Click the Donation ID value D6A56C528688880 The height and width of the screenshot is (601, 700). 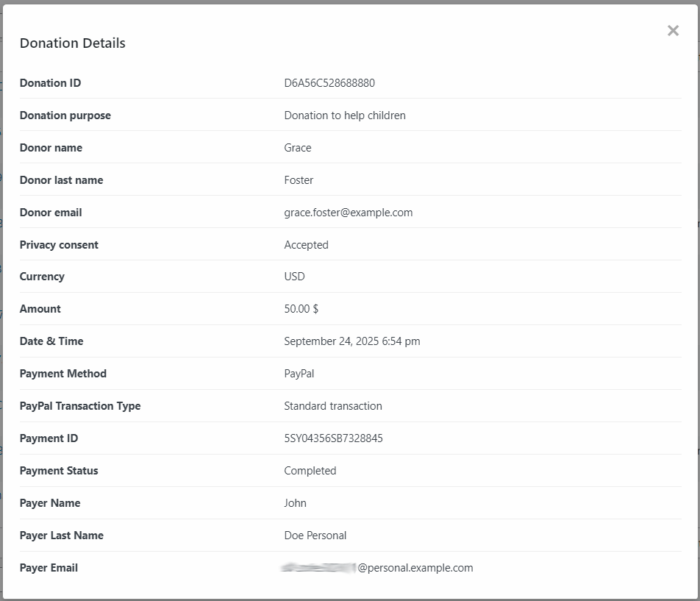click(329, 83)
